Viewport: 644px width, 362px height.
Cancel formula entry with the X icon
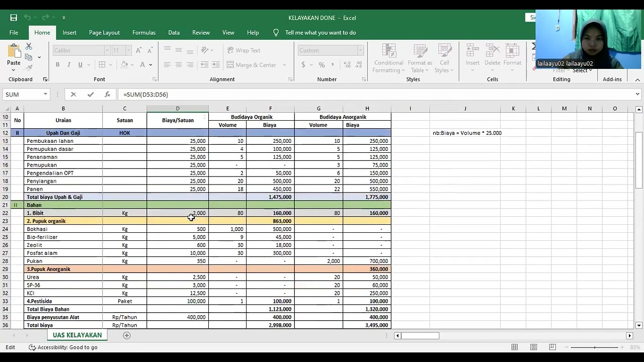[x=73, y=95]
